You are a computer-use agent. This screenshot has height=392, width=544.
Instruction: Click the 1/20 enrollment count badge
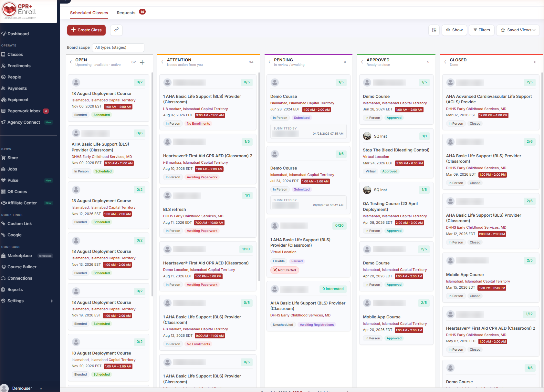(246, 249)
